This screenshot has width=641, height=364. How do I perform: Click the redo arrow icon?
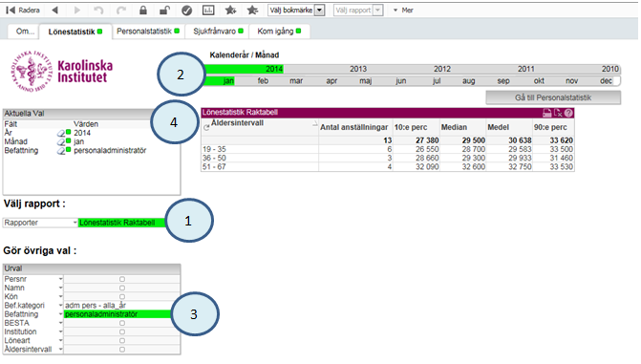coord(121,11)
